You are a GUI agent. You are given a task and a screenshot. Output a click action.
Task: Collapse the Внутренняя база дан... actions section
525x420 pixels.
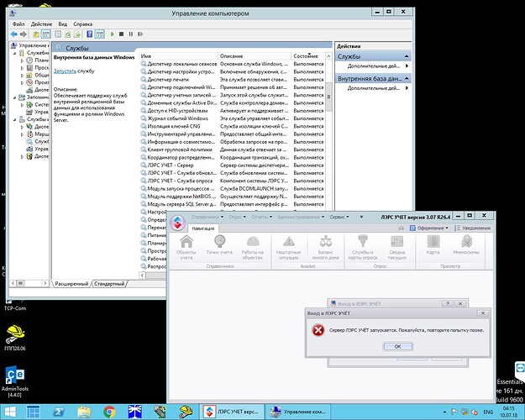coord(407,78)
